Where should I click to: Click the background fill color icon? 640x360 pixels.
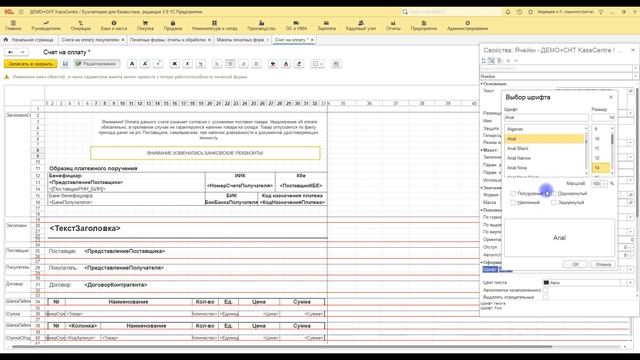point(273,64)
